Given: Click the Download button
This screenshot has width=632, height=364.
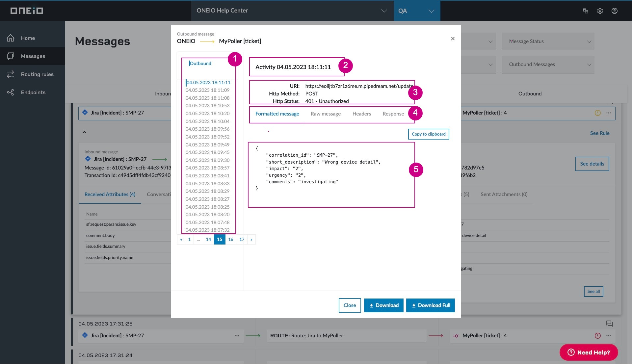Looking at the screenshot, I should click(384, 305).
